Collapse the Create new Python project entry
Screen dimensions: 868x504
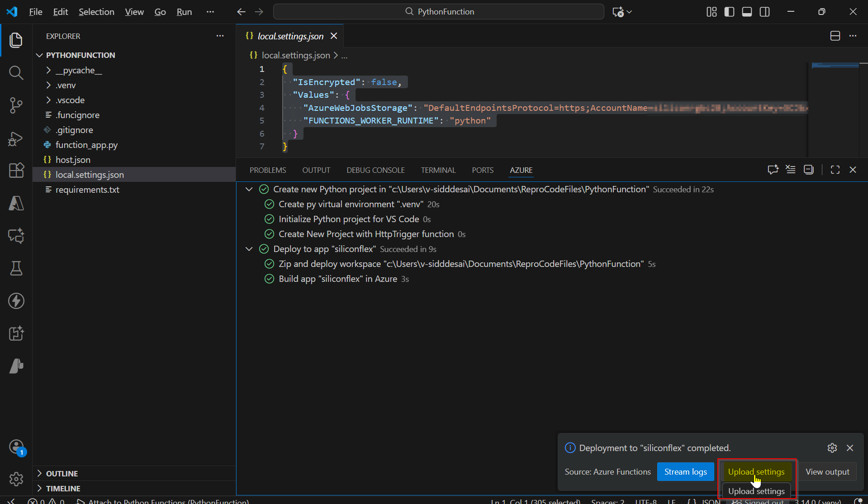point(249,189)
